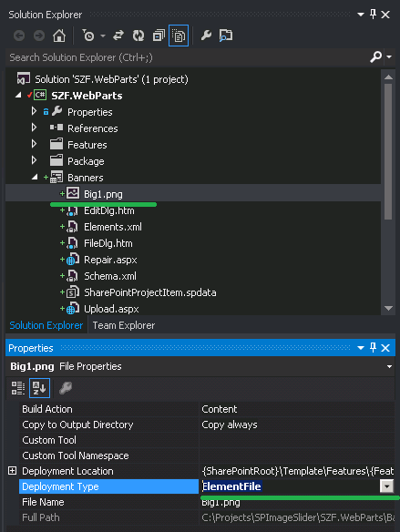Switch to the Team Explorer tab
This screenshot has height=532, width=400.
124,325
